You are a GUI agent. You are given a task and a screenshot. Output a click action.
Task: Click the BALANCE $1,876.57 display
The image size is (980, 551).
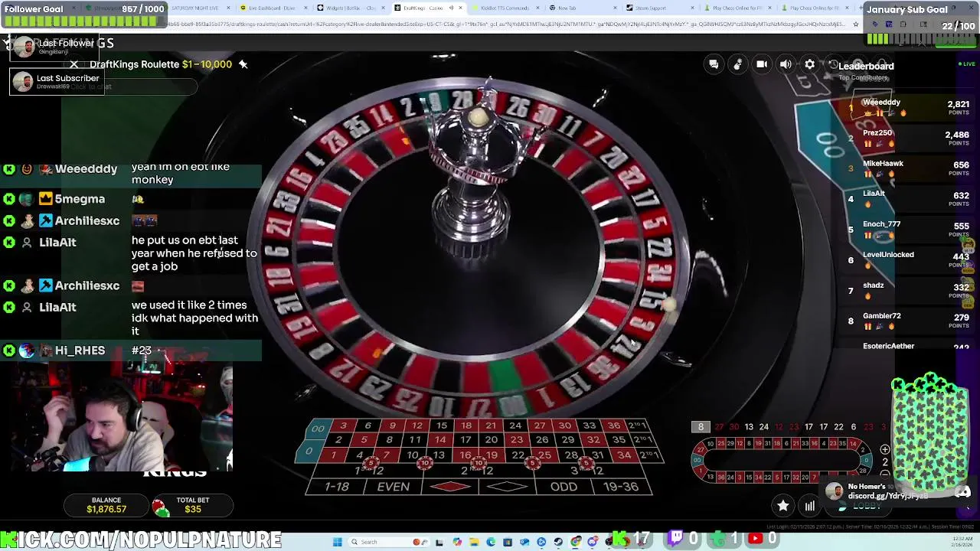[106, 505]
